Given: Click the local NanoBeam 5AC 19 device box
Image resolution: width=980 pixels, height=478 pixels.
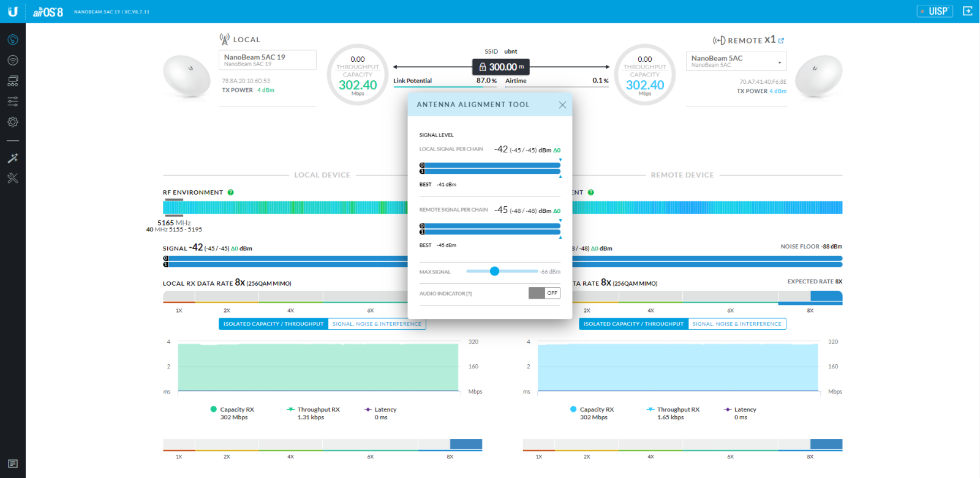Looking at the screenshot, I should pyautogui.click(x=267, y=60).
